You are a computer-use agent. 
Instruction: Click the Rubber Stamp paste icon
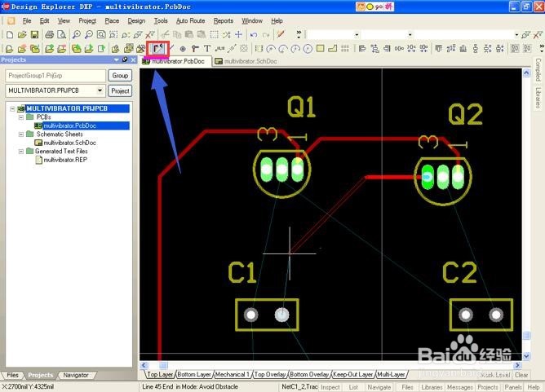click(x=202, y=34)
